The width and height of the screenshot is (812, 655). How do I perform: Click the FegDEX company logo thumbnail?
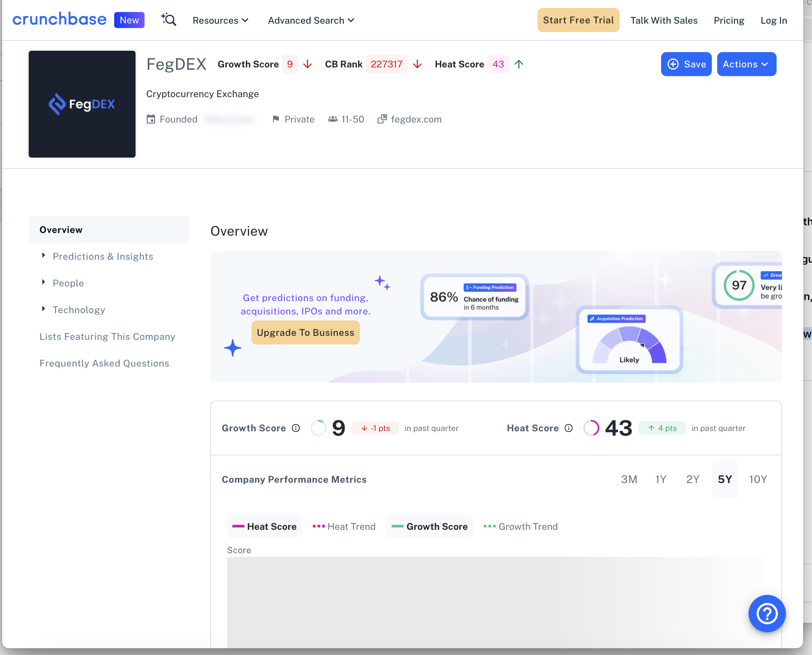(x=82, y=104)
